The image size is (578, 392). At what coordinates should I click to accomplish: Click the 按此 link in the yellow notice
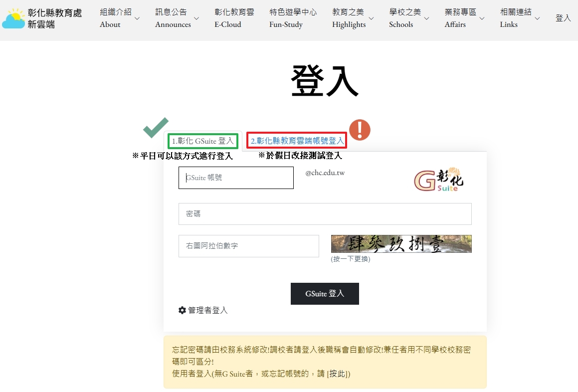[338, 374]
